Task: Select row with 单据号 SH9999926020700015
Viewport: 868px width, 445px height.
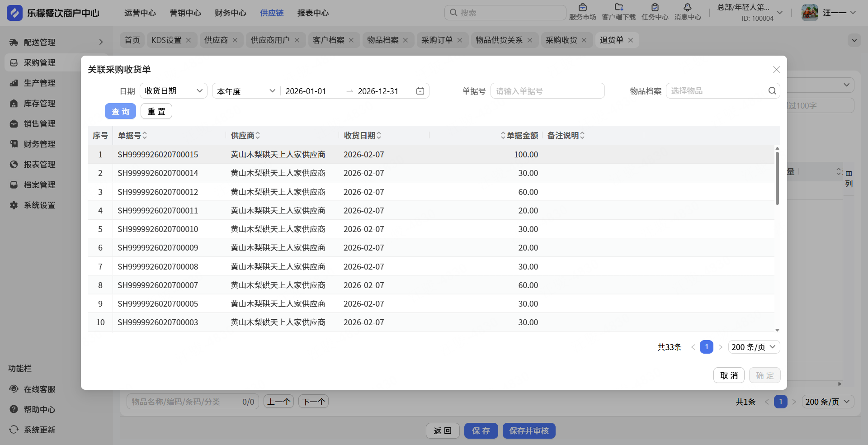Action: pyautogui.click(x=158, y=155)
